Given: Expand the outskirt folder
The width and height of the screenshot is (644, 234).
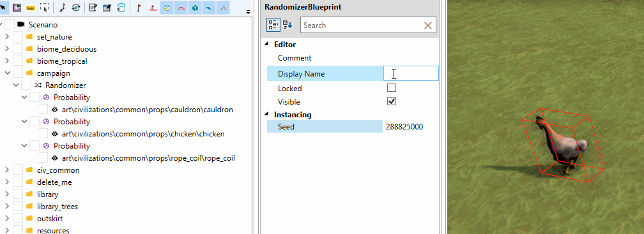Looking at the screenshot, I should coord(6,219).
